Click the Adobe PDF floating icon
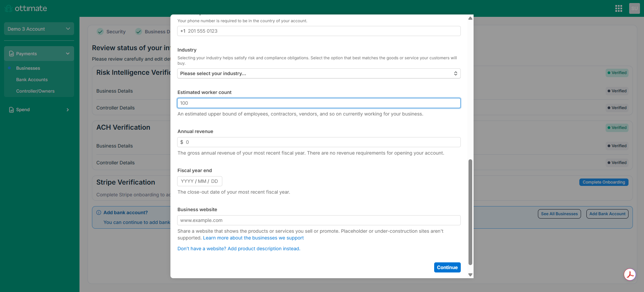Viewport: 644px width, 292px height. point(630,274)
